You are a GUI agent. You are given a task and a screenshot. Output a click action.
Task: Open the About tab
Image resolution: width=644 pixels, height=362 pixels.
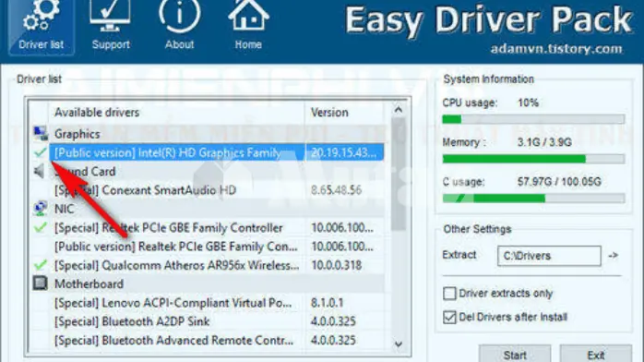[180, 26]
